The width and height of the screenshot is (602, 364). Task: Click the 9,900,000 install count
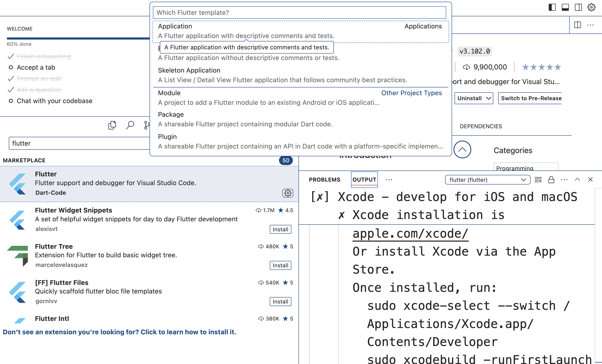click(485, 67)
